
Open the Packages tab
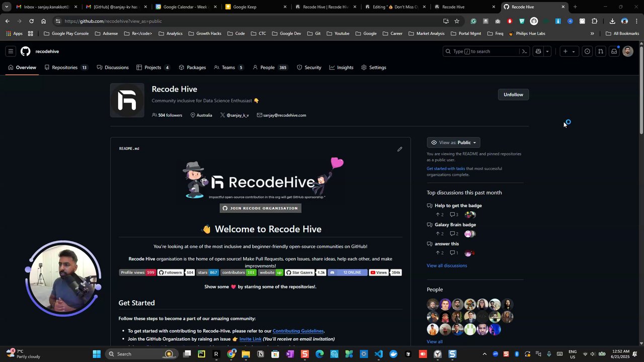pyautogui.click(x=192, y=67)
